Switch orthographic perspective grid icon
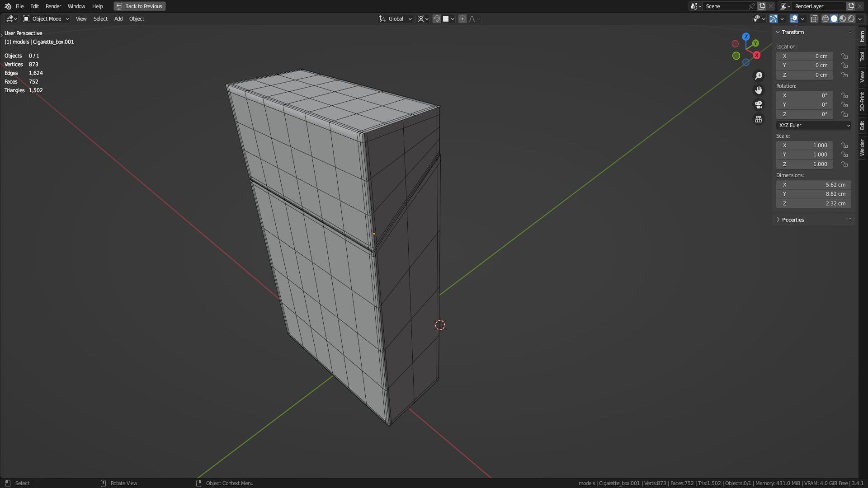This screenshot has height=488, width=868. [759, 119]
